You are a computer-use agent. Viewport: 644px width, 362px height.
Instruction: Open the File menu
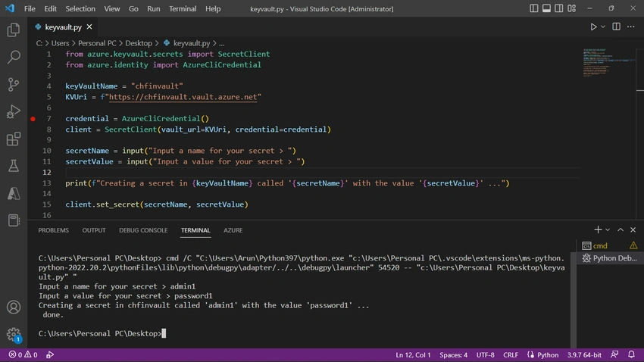[x=30, y=8]
